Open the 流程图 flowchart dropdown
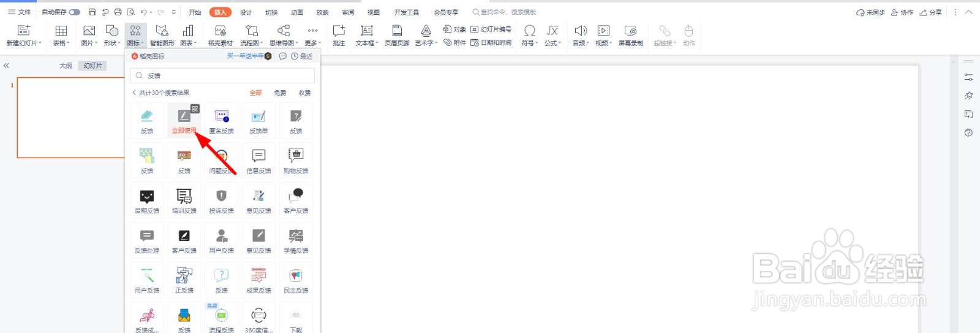The image size is (980, 333). (x=251, y=36)
